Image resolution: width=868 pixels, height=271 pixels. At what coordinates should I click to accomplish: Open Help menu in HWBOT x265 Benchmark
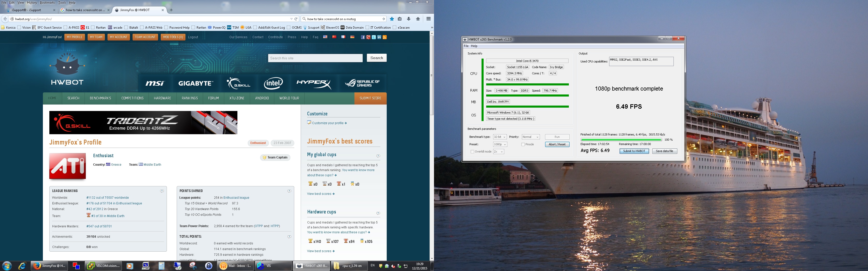point(474,46)
